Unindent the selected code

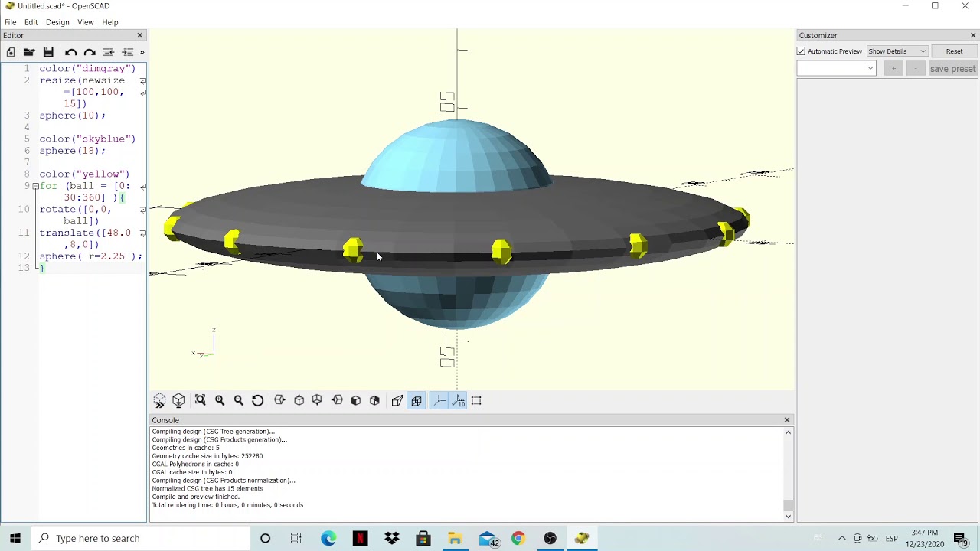pos(109,52)
